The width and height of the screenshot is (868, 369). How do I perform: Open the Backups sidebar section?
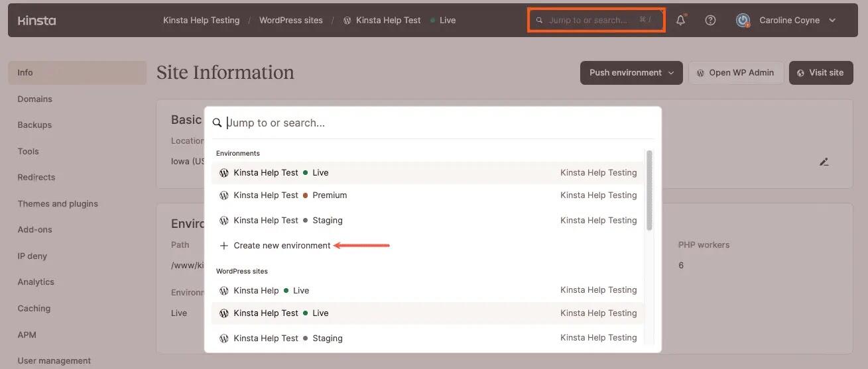tap(34, 125)
